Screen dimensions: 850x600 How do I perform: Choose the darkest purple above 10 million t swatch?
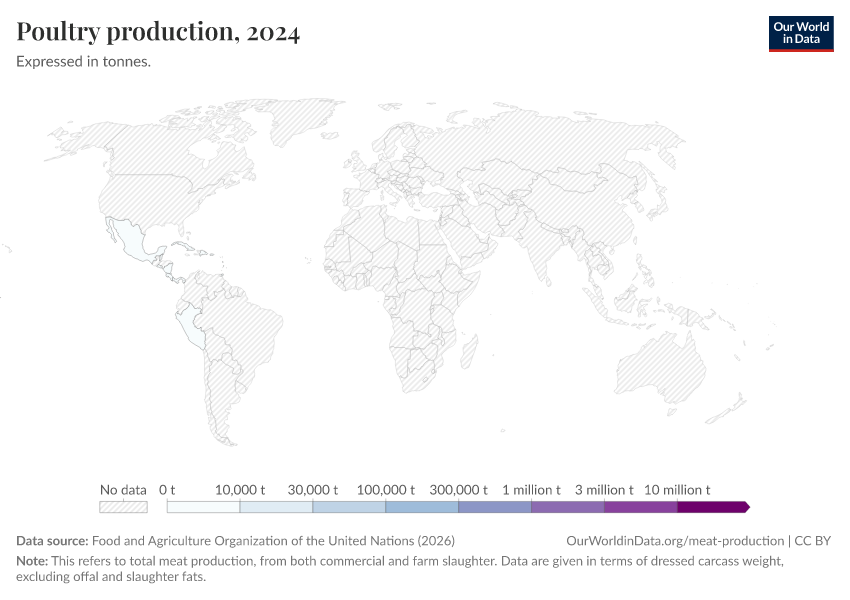712,507
